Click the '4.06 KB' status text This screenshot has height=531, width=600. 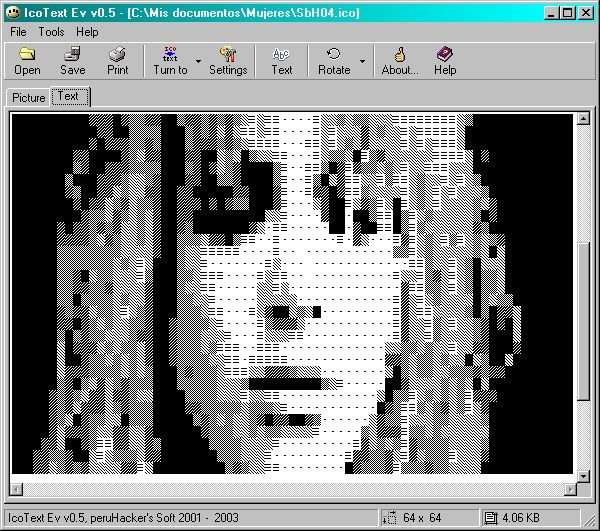pyautogui.click(x=521, y=518)
